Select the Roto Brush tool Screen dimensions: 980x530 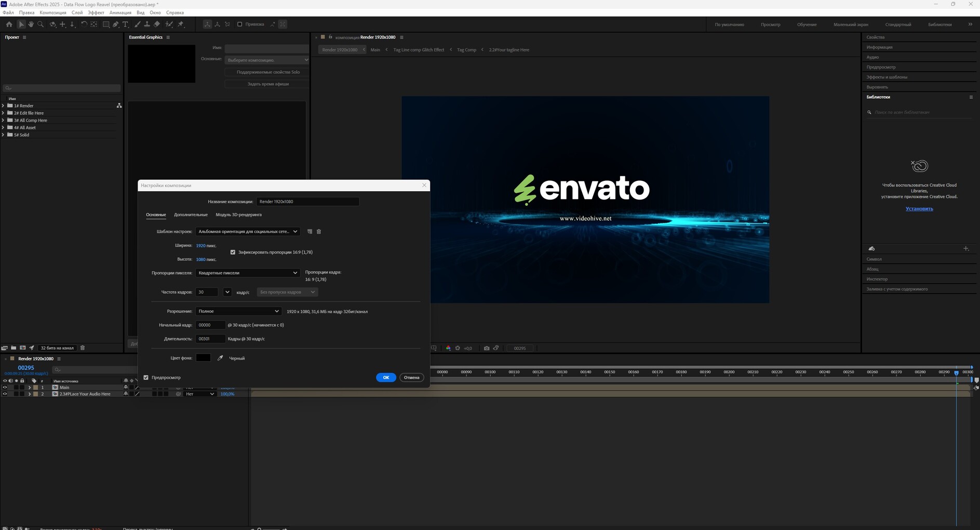(169, 24)
